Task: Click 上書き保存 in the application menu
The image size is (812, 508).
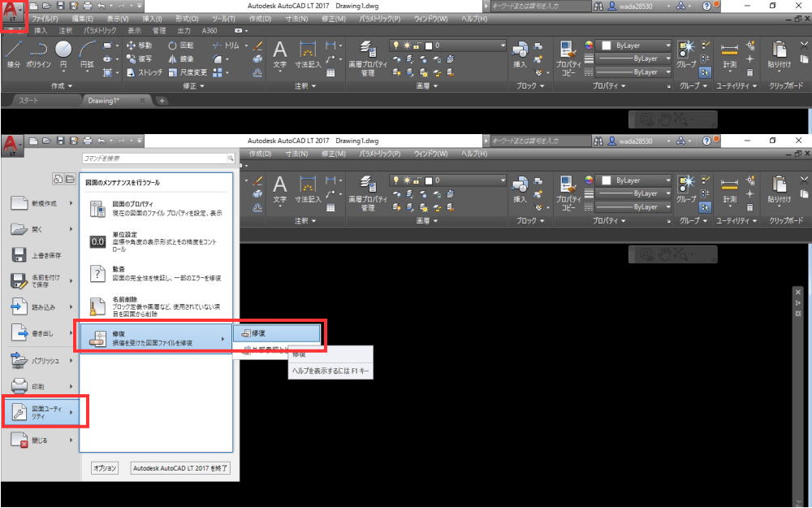Action: 41,255
